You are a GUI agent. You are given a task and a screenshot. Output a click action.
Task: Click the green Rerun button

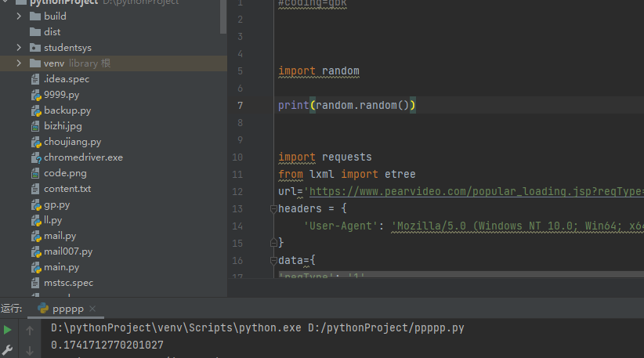pyautogui.click(x=9, y=330)
